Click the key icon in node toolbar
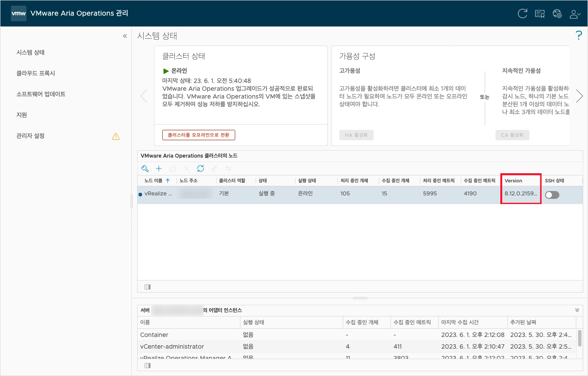This screenshot has height=376, width=588. (145, 168)
